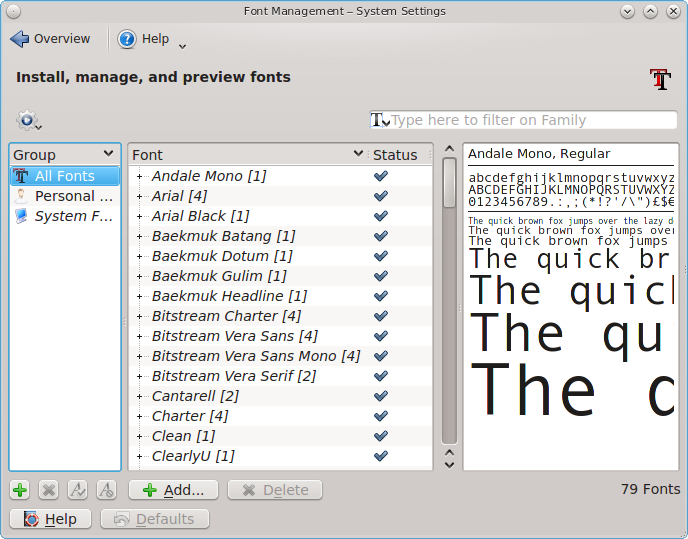The height and width of the screenshot is (539, 688).
Task: Click status check for Arial Black
Action: click(381, 216)
